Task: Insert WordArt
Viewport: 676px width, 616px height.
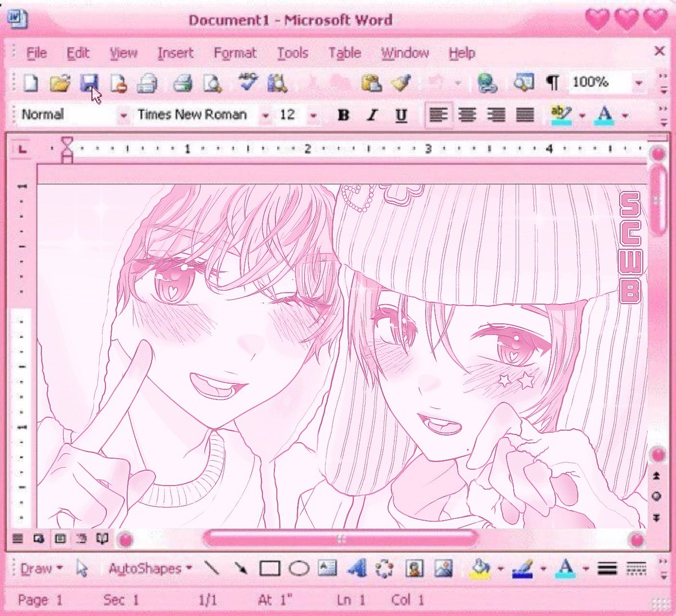Action: pos(357,569)
